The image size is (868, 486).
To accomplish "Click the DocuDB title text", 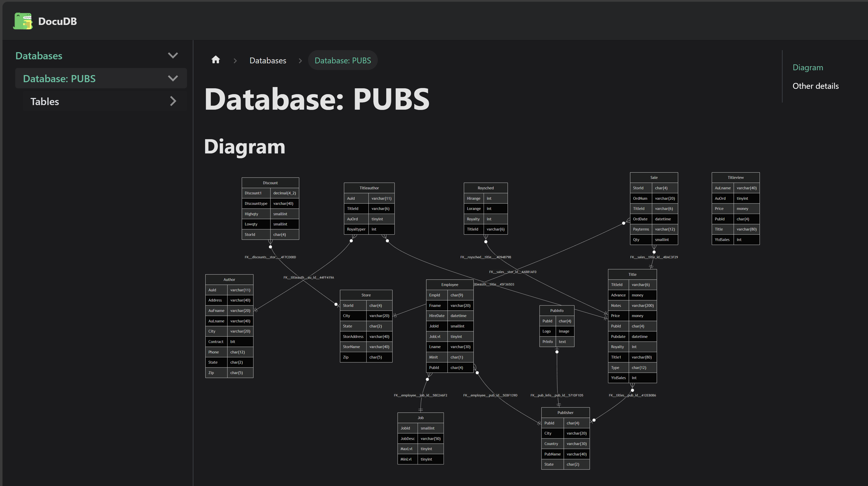I will coord(57,21).
